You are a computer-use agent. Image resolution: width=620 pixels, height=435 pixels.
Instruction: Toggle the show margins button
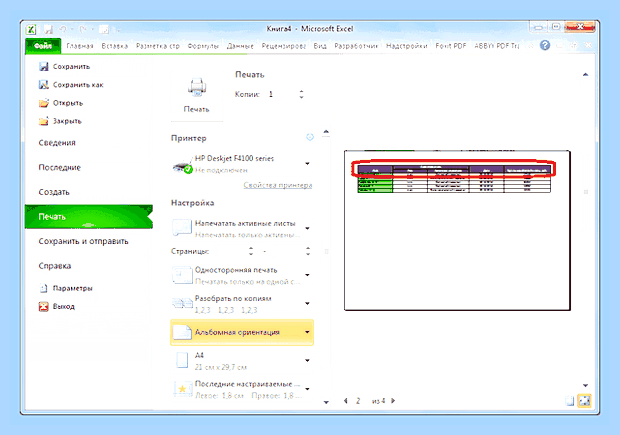tap(570, 401)
